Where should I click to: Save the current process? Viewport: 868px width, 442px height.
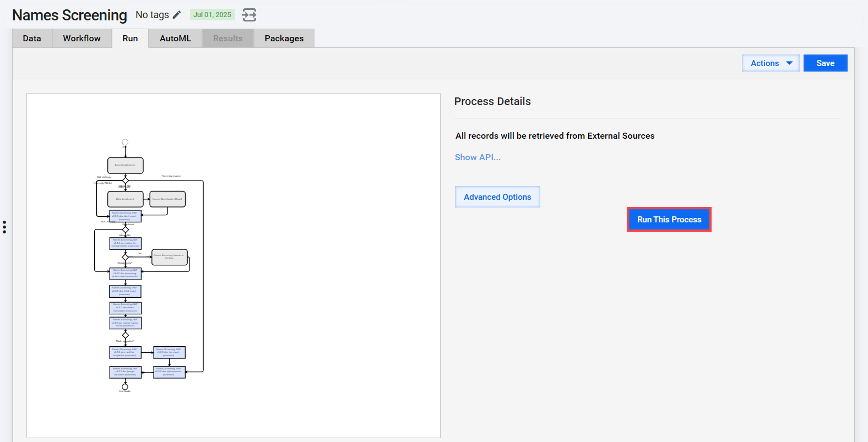(825, 63)
